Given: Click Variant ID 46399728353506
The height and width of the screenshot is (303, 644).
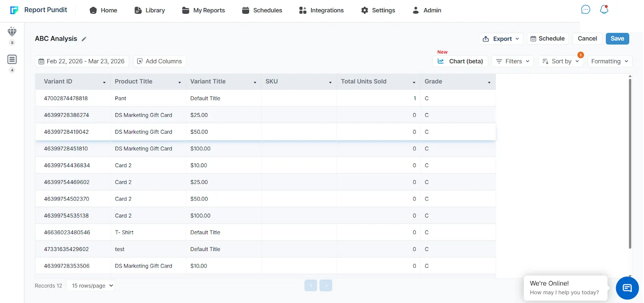Looking at the screenshot, I should tap(67, 266).
